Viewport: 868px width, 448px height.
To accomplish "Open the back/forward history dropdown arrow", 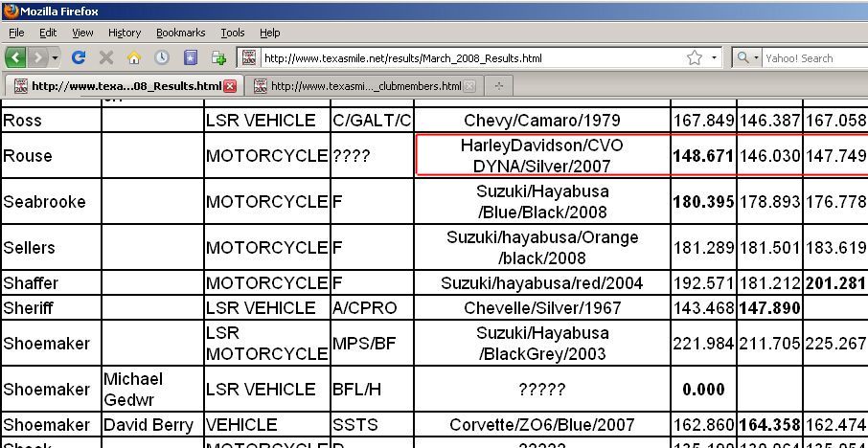I will click(x=55, y=57).
